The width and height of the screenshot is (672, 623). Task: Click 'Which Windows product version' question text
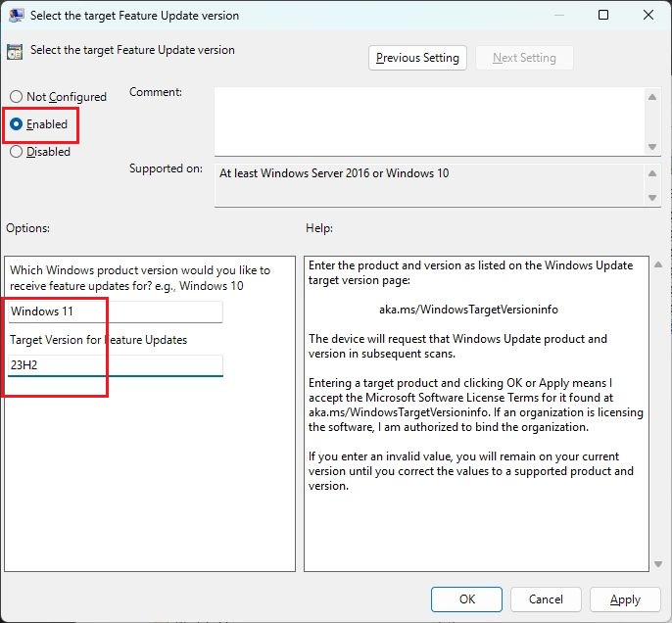click(x=140, y=277)
